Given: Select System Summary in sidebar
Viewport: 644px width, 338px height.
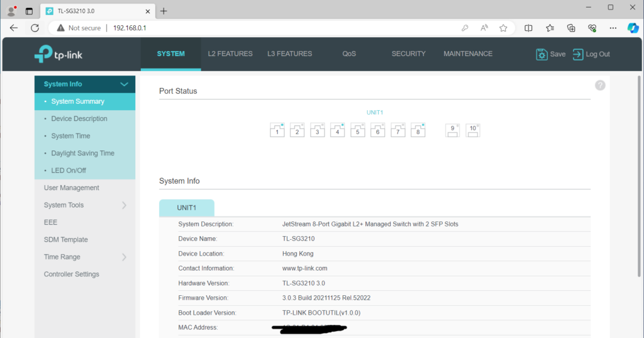Looking at the screenshot, I should 85,101.
